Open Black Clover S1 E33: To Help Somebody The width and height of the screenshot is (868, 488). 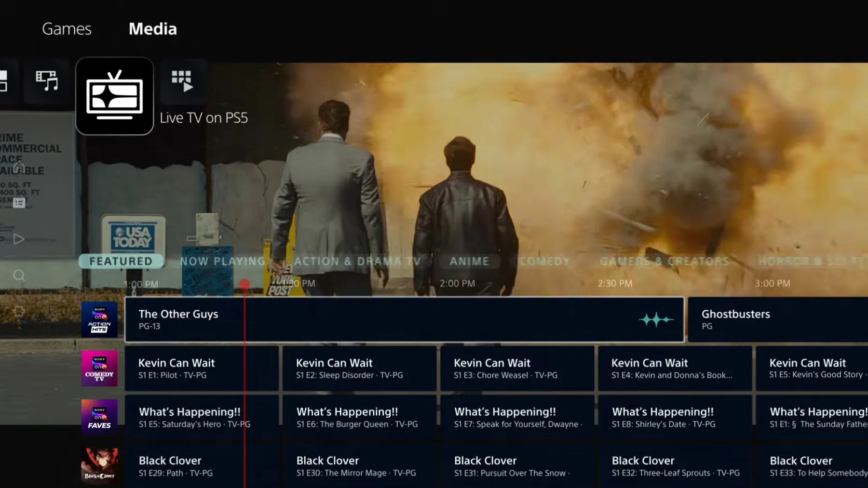click(812, 466)
